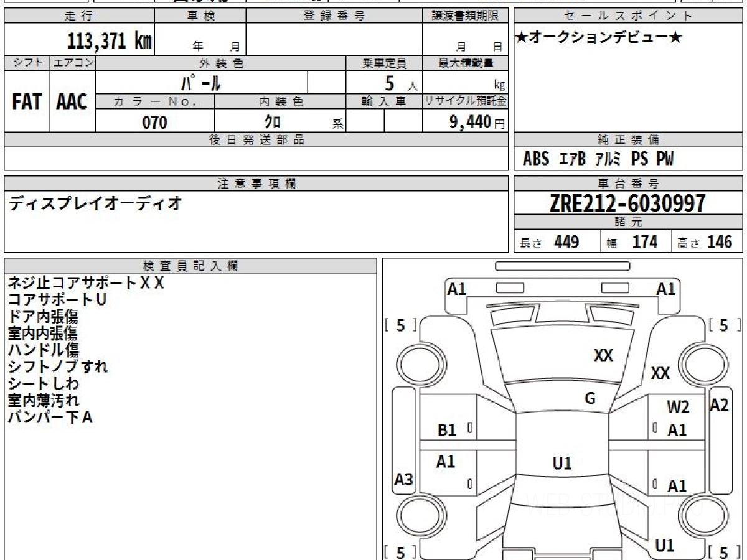The height and width of the screenshot is (560, 747).
Task: Click the AAC air conditioner value
Action: [x=72, y=102]
